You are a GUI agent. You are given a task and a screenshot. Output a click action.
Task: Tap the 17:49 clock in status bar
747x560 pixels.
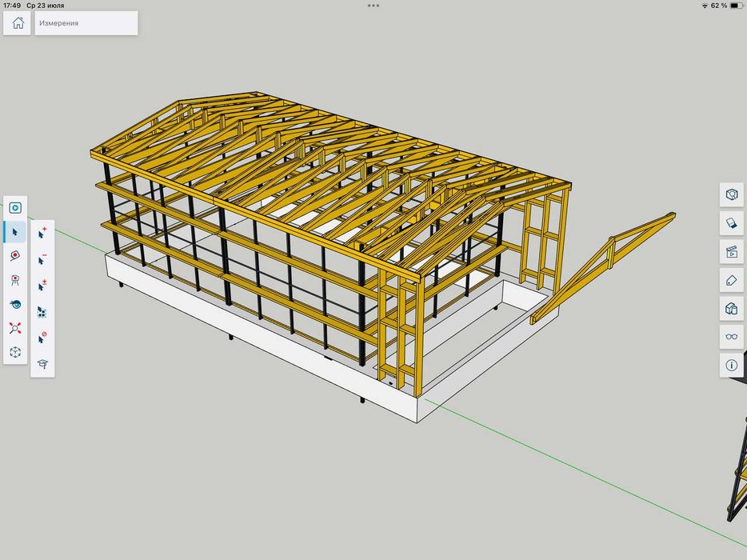click(12, 6)
